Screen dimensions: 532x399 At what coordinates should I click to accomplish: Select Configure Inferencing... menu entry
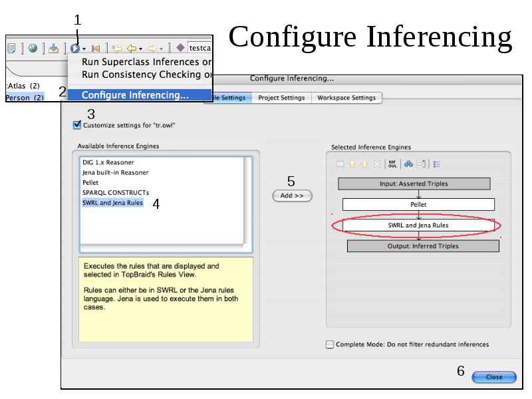tap(140, 95)
